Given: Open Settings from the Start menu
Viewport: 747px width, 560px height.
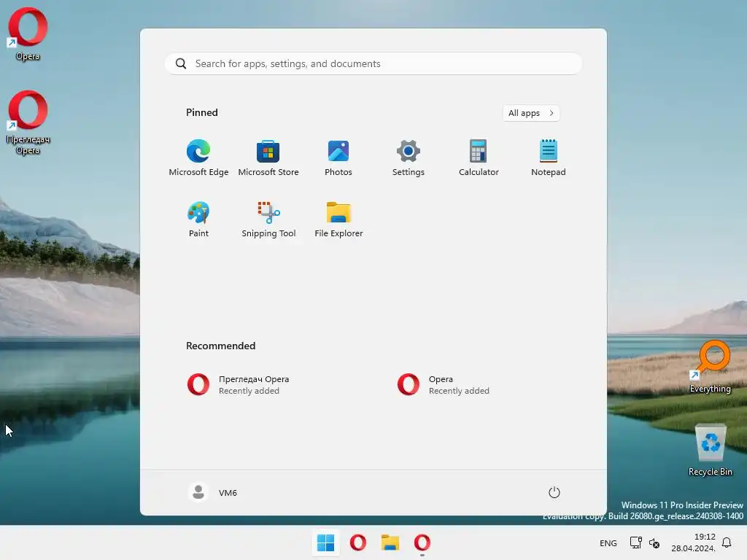Looking at the screenshot, I should click(x=409, y=158).
